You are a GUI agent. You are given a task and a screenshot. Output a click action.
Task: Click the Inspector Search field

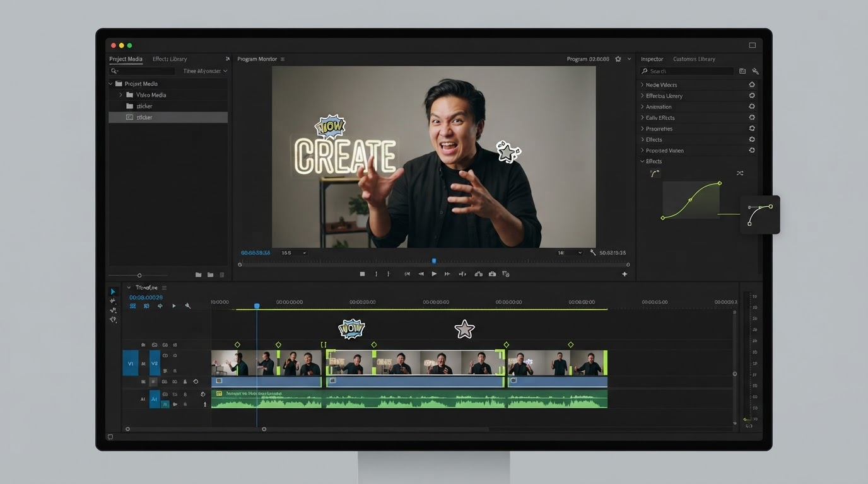[x=687, y=71]
